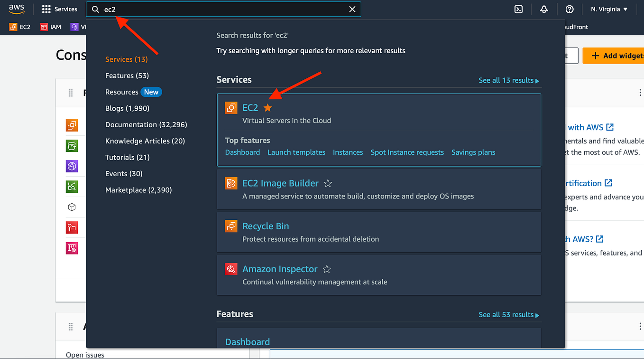The image size is (644, 359).
Task: Select the Documentation results category
Action: tap(146, 124)
